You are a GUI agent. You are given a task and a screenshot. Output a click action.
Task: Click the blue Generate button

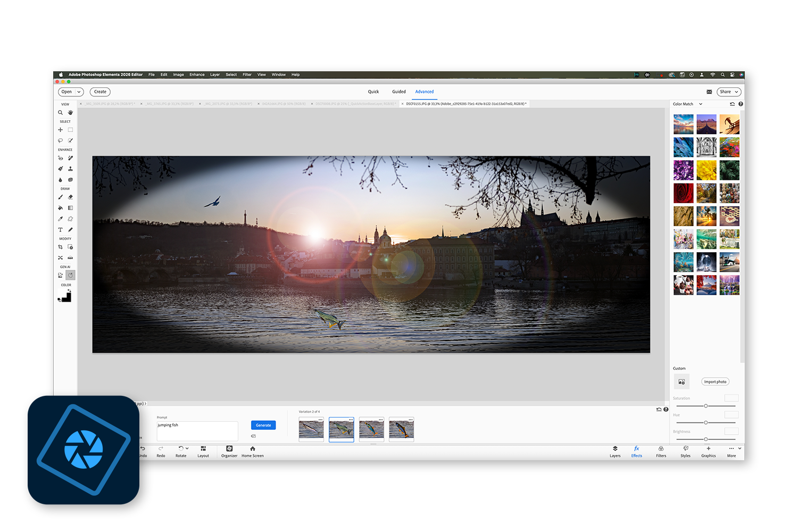[263, 425]
